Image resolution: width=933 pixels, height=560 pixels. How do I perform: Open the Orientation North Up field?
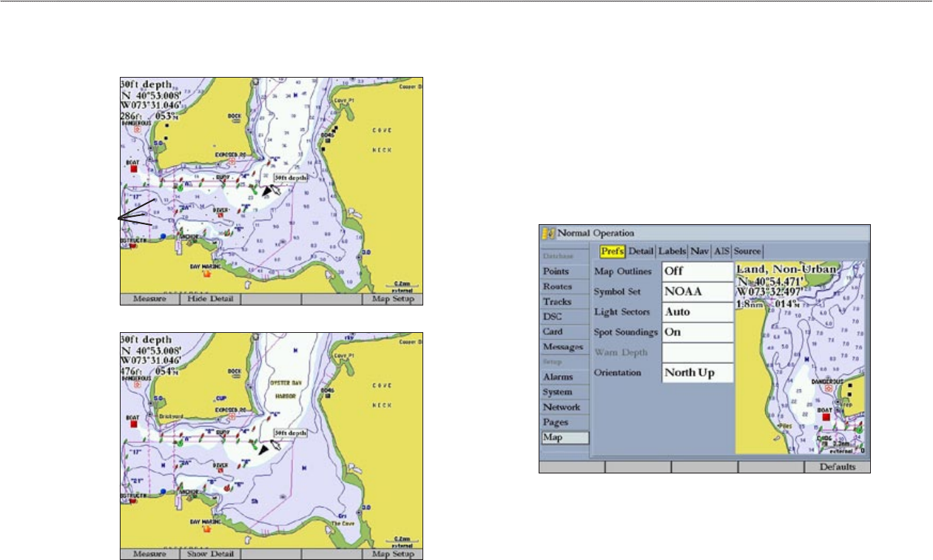[x=697, y=372]
